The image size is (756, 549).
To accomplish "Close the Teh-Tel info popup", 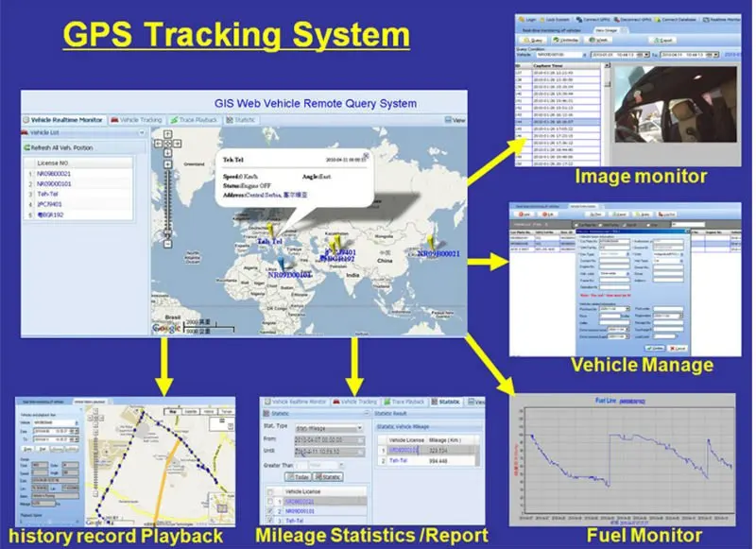I will coord(367,155).
